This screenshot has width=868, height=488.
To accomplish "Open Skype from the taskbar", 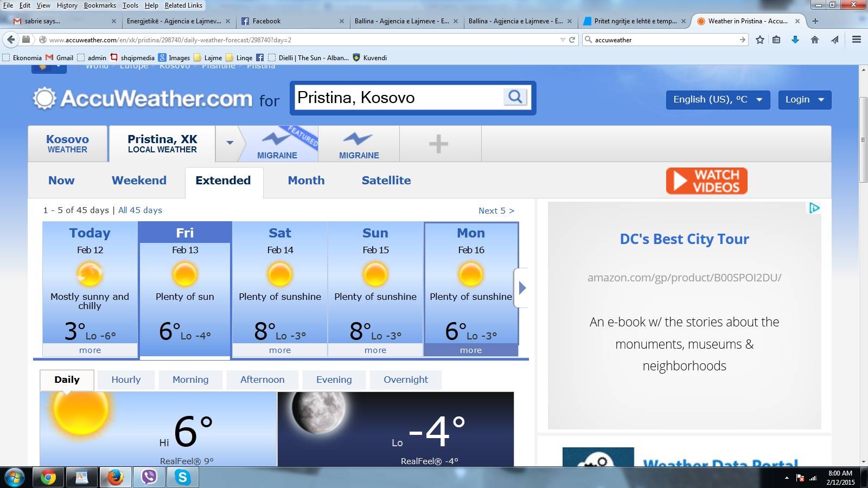I will click(183, 478).
